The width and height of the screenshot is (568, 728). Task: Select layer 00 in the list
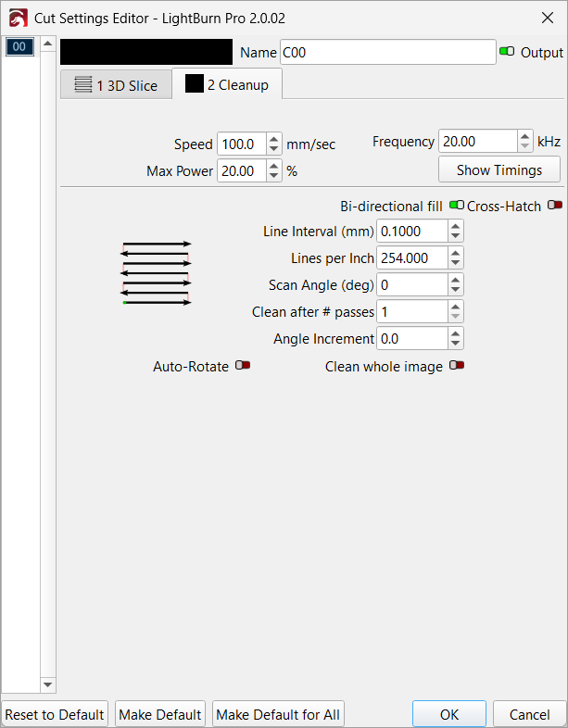pyautogui.click(x=20, y=47)
